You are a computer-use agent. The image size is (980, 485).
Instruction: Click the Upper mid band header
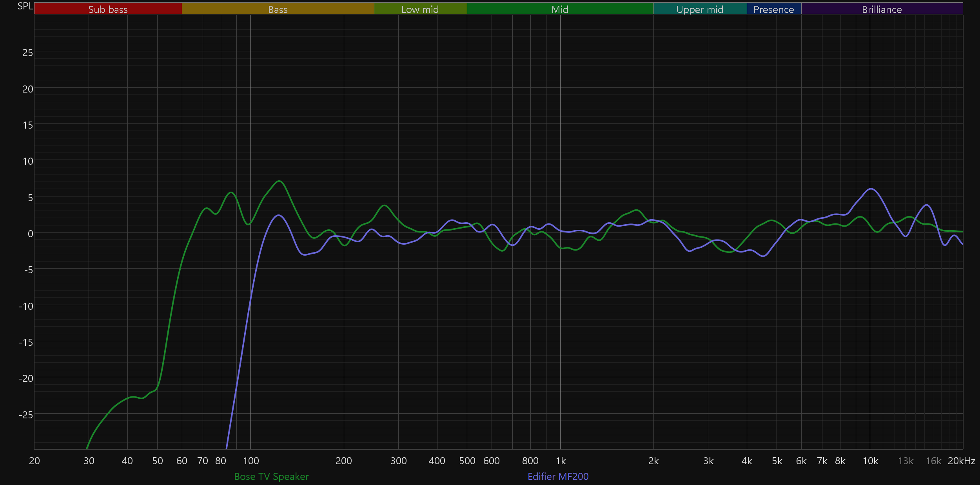coord(700,9)
